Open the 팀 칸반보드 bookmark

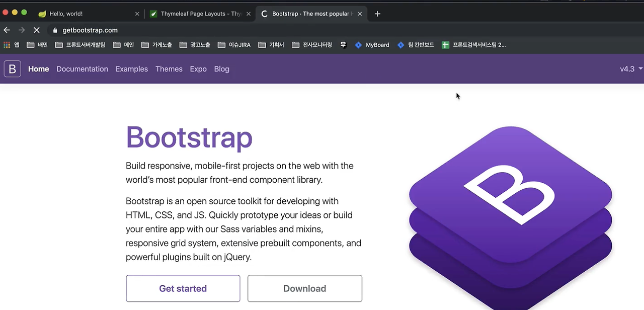coord(416,45)
